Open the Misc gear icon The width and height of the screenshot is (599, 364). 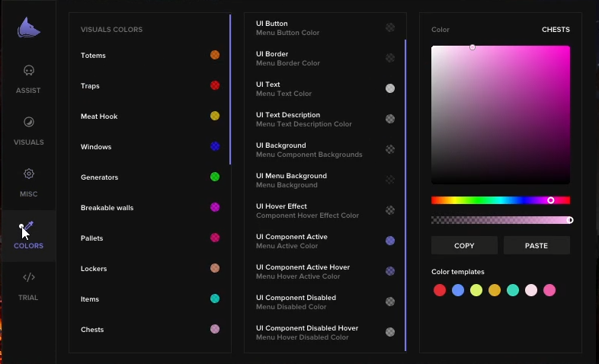(29, 174)
